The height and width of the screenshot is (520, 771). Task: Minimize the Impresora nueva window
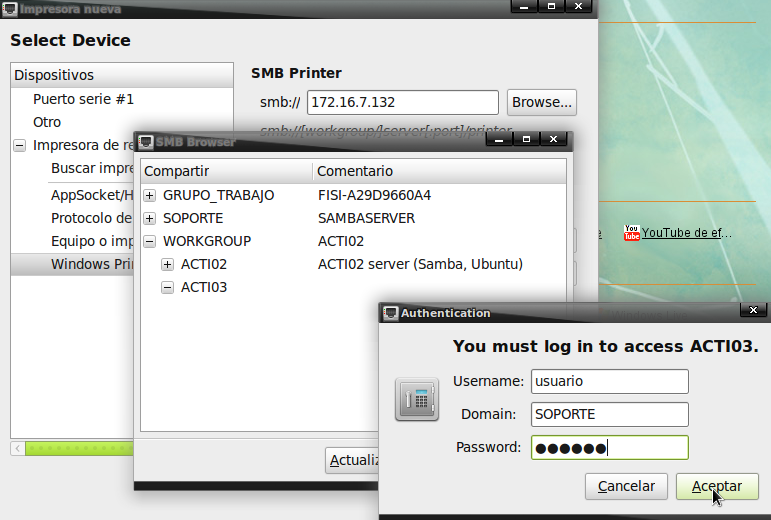point(524,6)
